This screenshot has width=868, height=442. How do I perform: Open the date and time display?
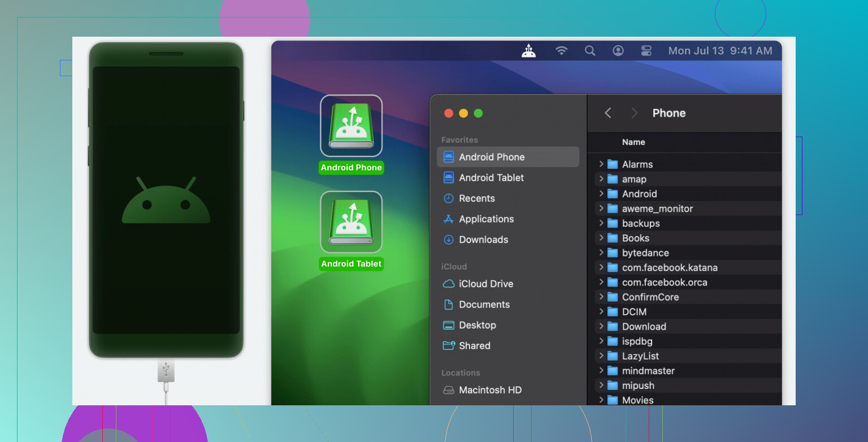pos(720,51)
